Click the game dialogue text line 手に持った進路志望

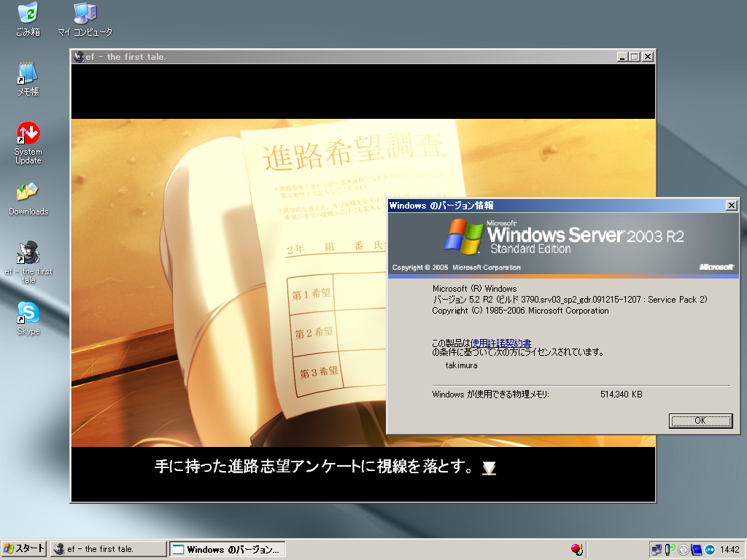(314, 466)
